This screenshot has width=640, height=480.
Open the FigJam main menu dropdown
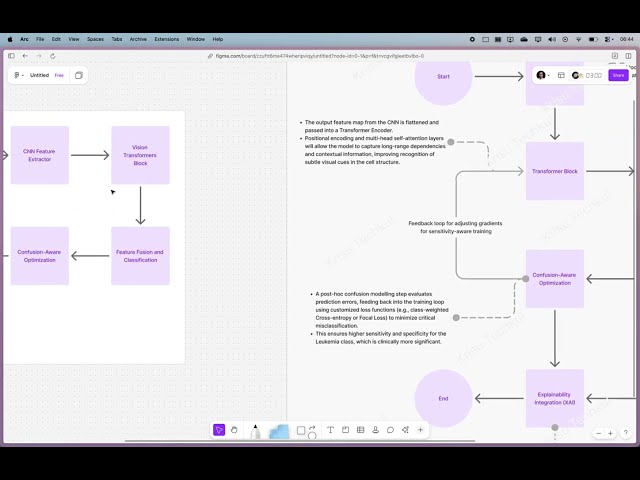(x=18, y=75)
